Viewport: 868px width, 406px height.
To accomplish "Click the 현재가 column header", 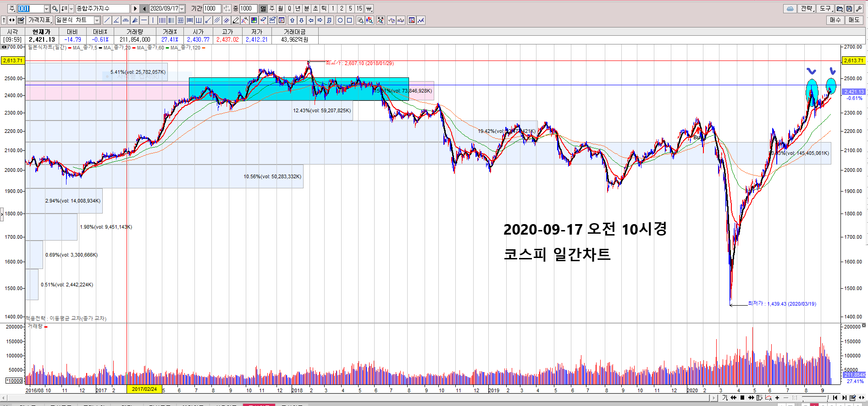I will coord(41,32).
